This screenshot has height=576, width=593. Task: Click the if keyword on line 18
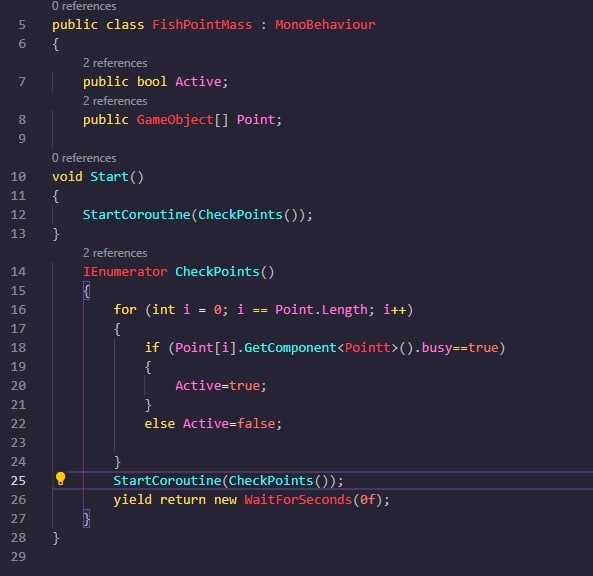pyautogui.click(x=152, y=348)
